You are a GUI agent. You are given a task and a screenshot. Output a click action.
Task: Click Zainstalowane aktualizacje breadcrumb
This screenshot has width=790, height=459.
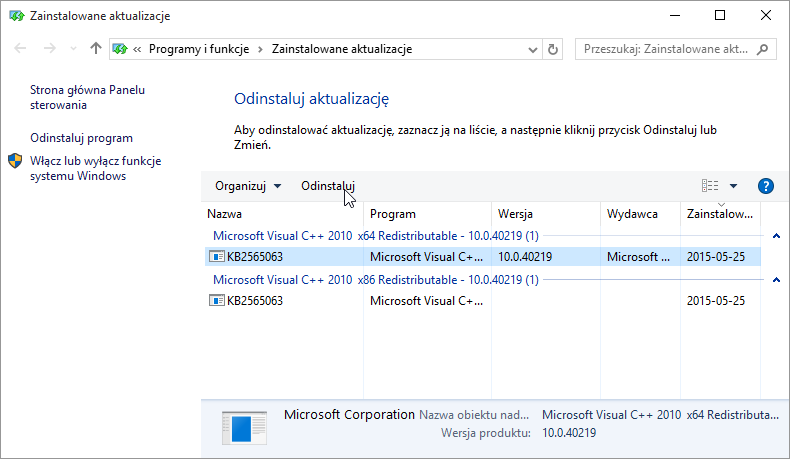[x=342, y=49]
